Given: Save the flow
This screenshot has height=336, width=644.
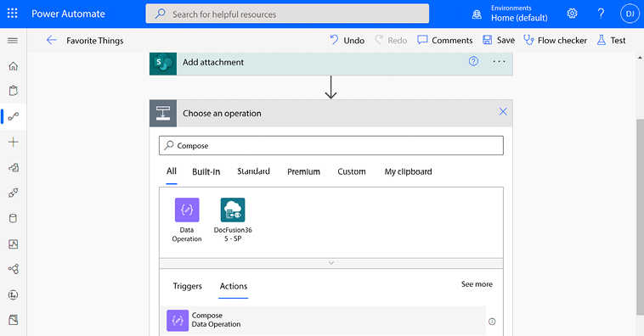Looking at the screenshot, I should tap(499, 40).
